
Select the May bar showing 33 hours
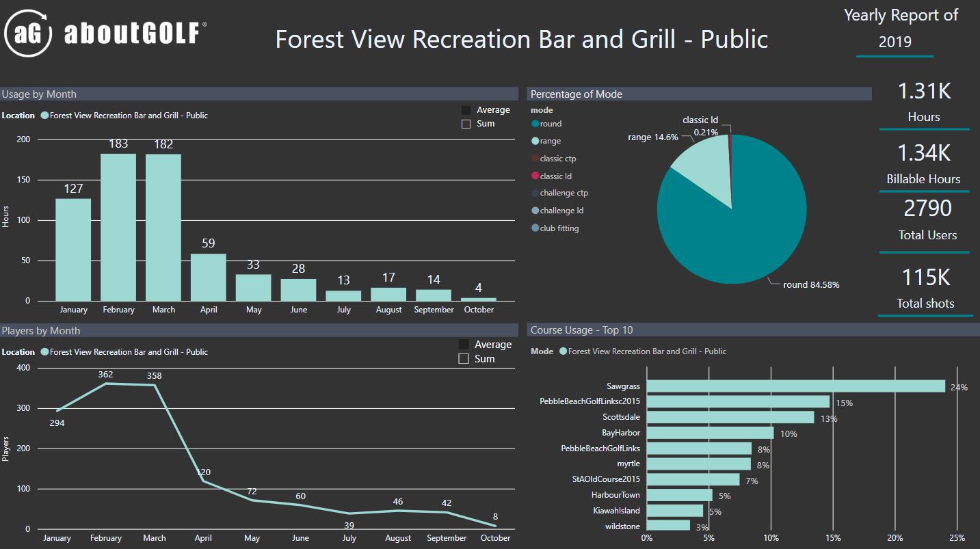[254, 288]
